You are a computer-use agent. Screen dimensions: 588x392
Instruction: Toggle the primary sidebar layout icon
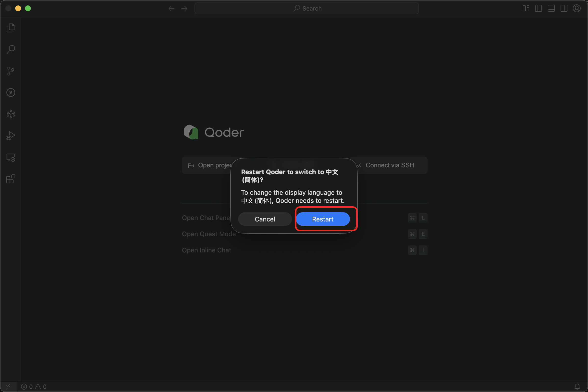tap(538, 8)
